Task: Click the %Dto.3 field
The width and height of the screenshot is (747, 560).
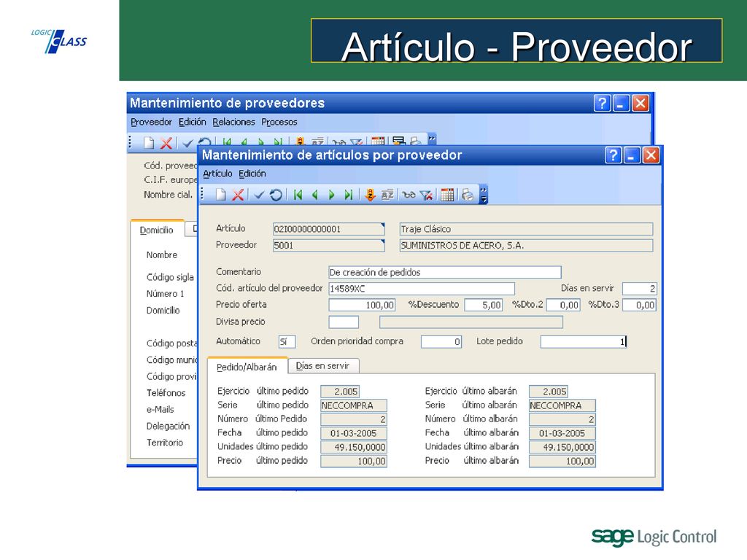Action: (x=639, y=305)
